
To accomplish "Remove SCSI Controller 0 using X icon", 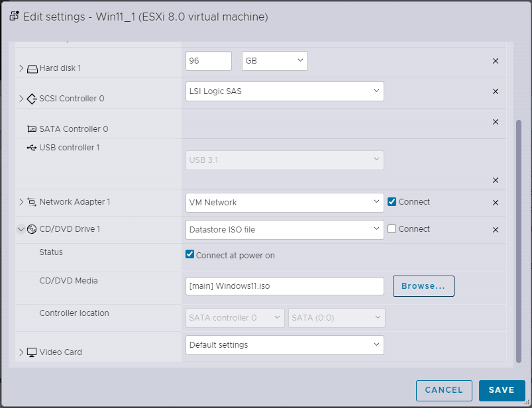I will [495, 91].
